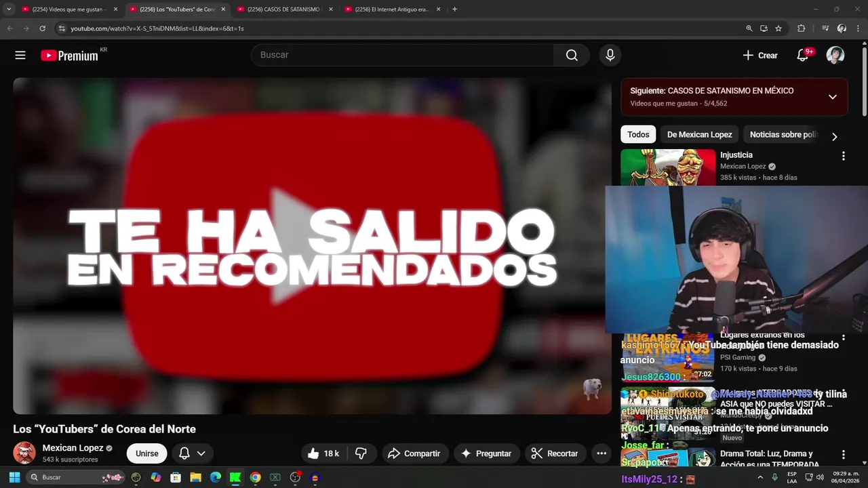
Task: Click Windows taskbar Buscar search box
Action: [76, 477]
